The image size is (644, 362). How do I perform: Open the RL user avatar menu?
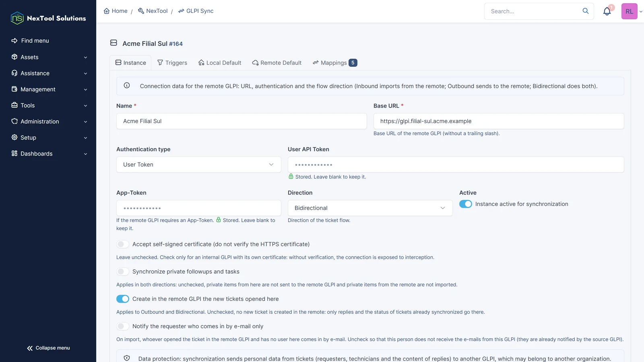629,11
